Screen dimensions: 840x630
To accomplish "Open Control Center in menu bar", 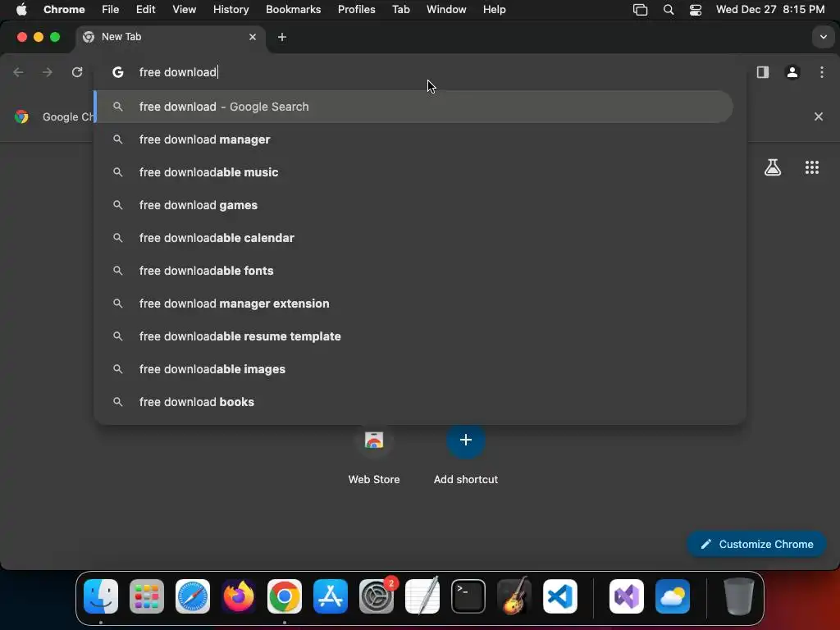I will coord(696,10).
